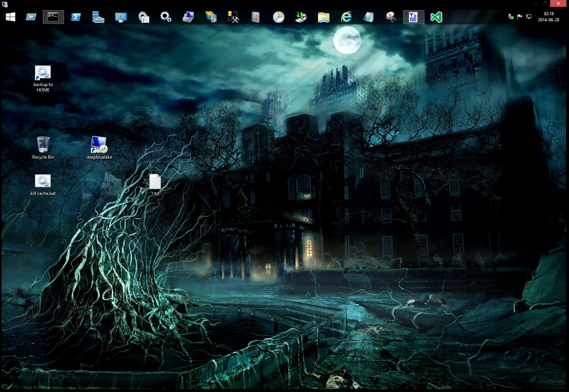This screenshot has height=392, width=569.
Task: Click the Safely Remove Hardware tray icon
Action: pyautogui.click(x=511, y=17)
